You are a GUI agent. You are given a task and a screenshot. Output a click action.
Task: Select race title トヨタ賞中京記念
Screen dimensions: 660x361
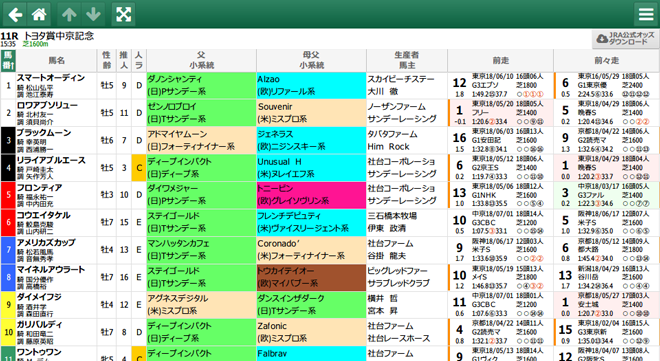click(59, 36)
